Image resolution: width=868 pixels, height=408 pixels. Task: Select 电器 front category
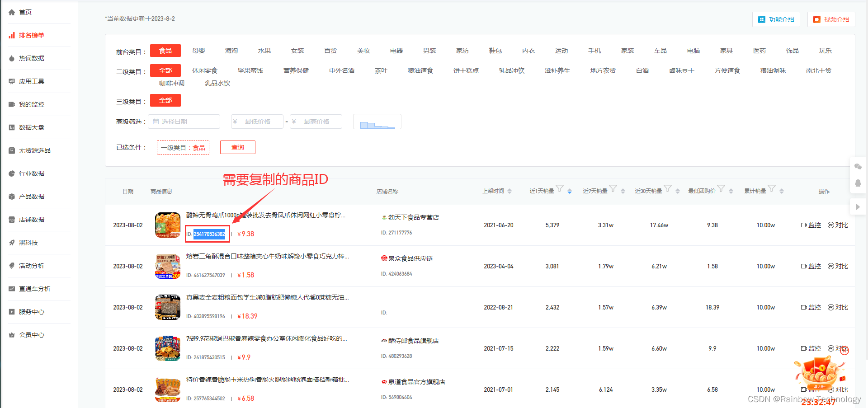pos(396,51)
